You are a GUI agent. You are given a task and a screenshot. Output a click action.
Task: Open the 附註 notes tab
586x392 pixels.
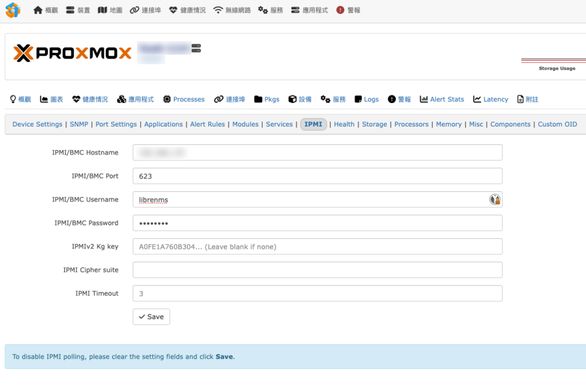528,100
